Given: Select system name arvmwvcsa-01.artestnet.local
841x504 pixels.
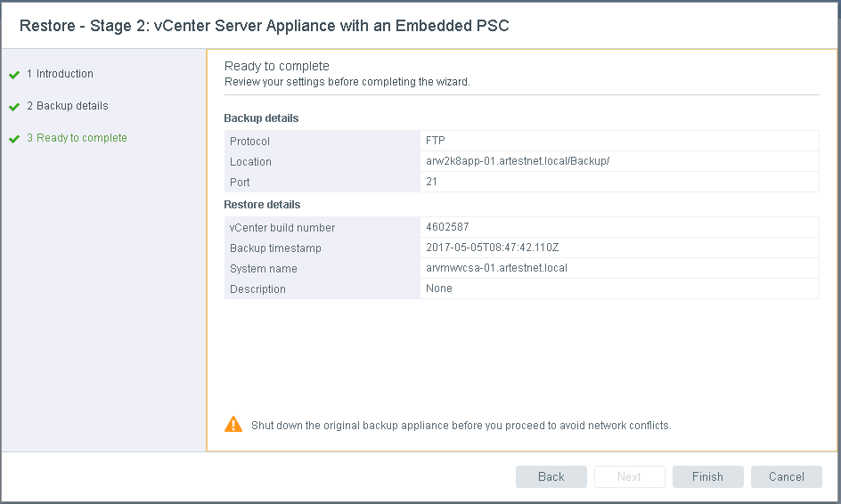Looking at the screenshot, I should coord(496,267).
